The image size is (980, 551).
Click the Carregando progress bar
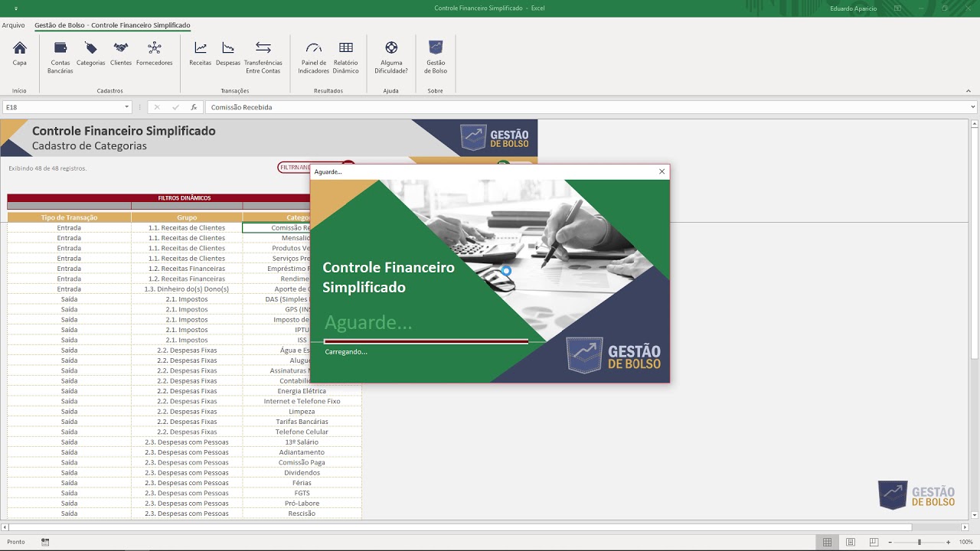pyautogui.click(x=426, y=341)
